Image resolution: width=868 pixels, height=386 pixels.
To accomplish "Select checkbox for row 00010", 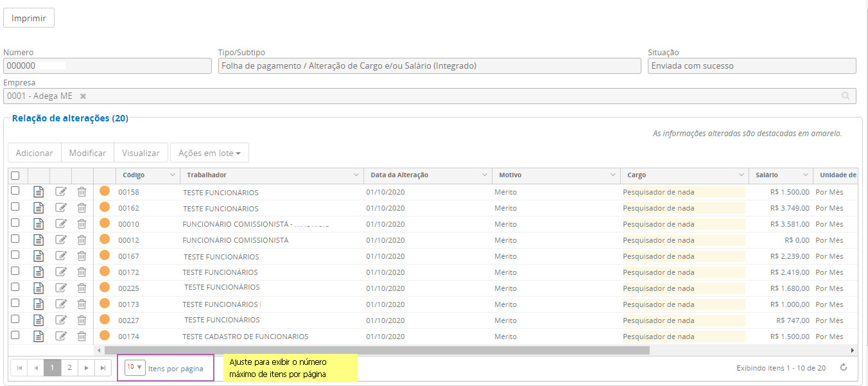I will tap(15, 222).
